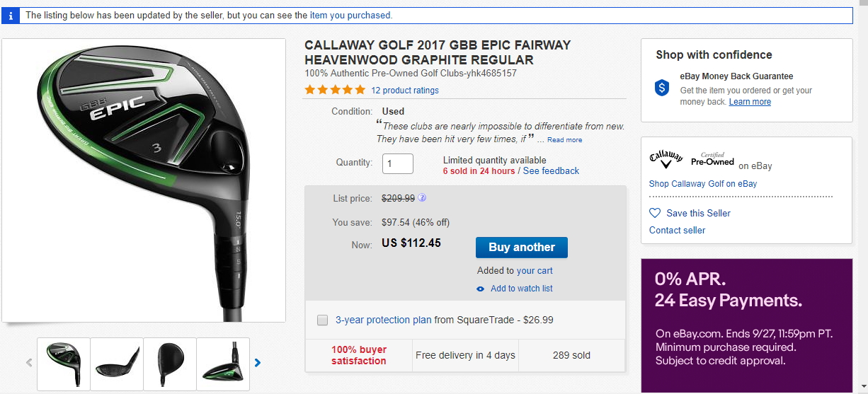The height and width of the screenshot is (394, 868).
Task: Click the Contact seller link
Action: (677, 230)
